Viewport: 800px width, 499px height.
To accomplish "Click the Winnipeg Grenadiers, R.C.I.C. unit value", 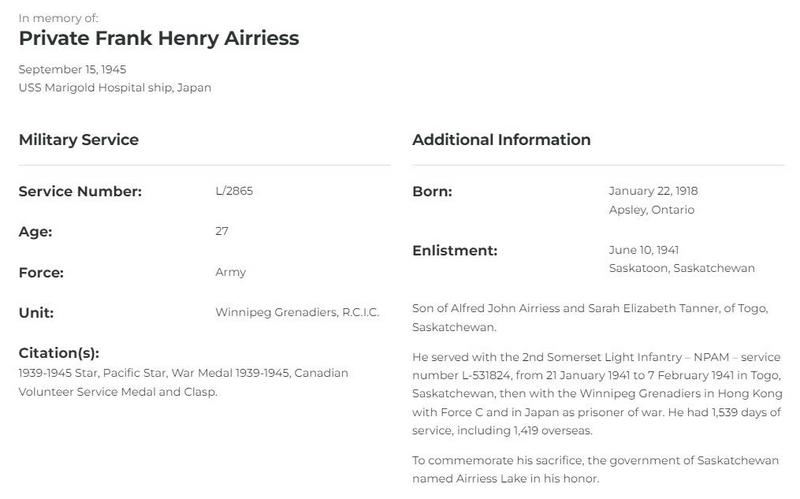I will [x=297, y=312].
